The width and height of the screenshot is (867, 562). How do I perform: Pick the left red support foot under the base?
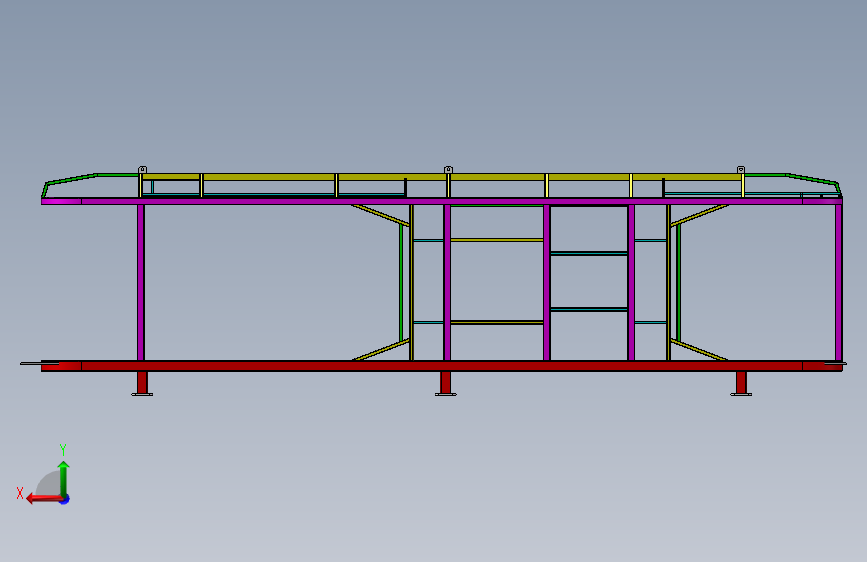click(x=142, y=383)
